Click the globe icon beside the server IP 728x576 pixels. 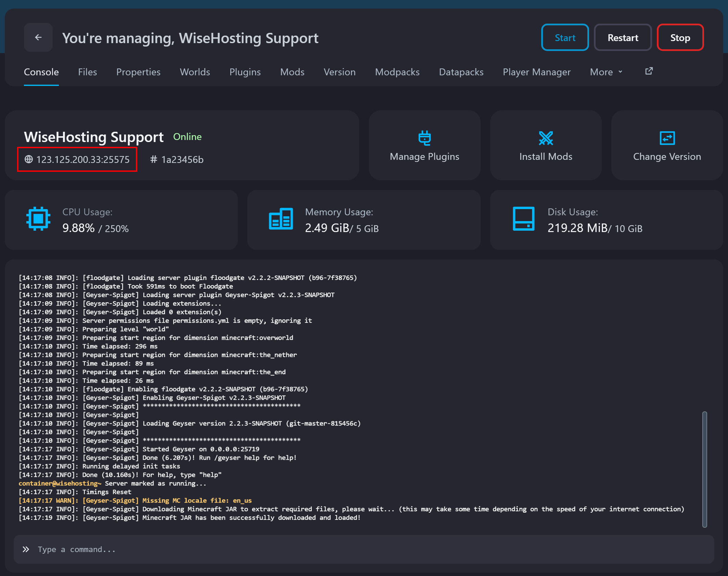coord(29,159)
